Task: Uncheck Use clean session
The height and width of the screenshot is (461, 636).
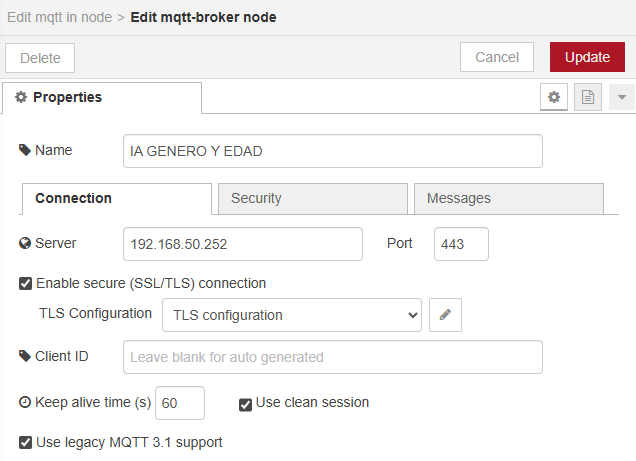Action: [x=245, y=405]
